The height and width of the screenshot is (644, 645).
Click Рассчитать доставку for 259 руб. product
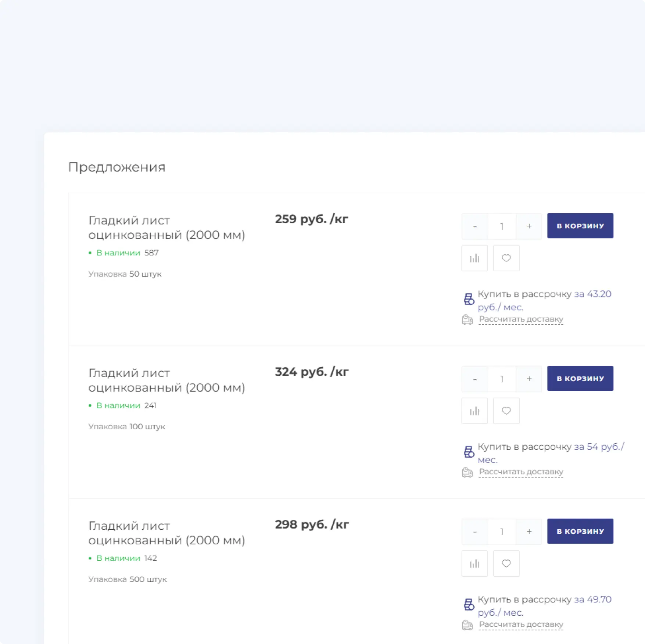(x=521, y=319)
